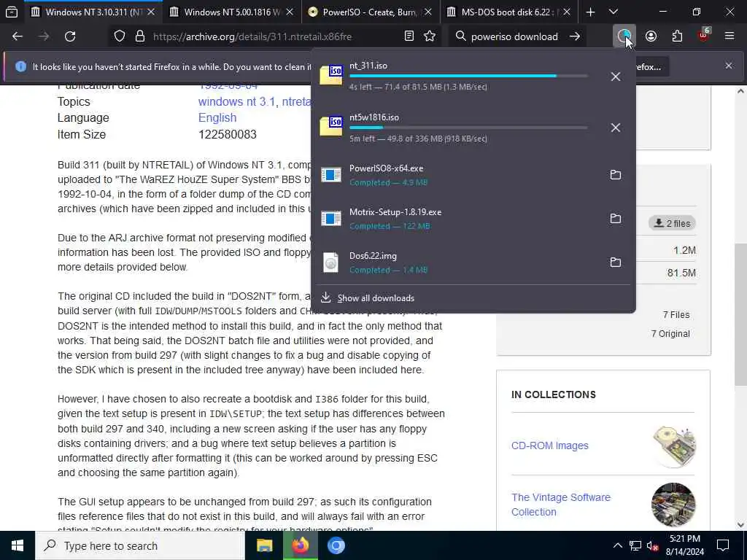
Task: Open the Firefox account icon
Action: (651, 36)
